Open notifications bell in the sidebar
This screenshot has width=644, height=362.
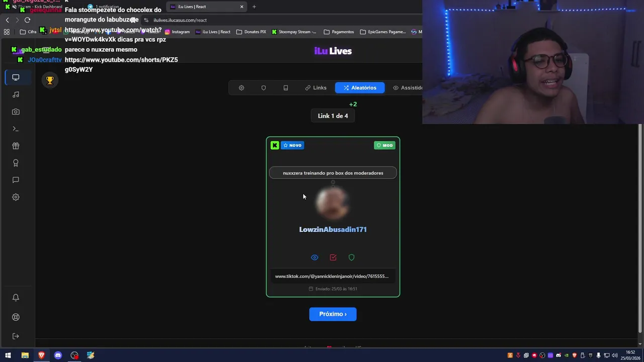pyautogui.click(x=16, y=297)
